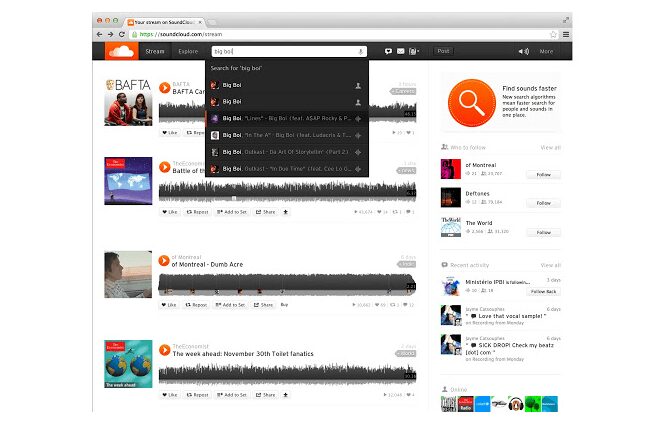Open 'SICK DROP!' comment

pyautogui.click(x=509, y=349)
